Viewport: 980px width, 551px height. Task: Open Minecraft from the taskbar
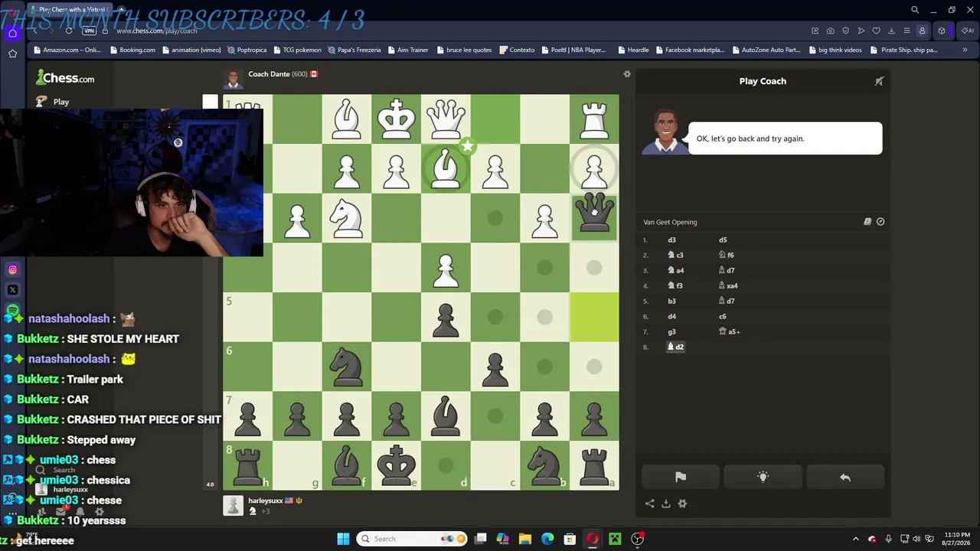tap(615, 539)
